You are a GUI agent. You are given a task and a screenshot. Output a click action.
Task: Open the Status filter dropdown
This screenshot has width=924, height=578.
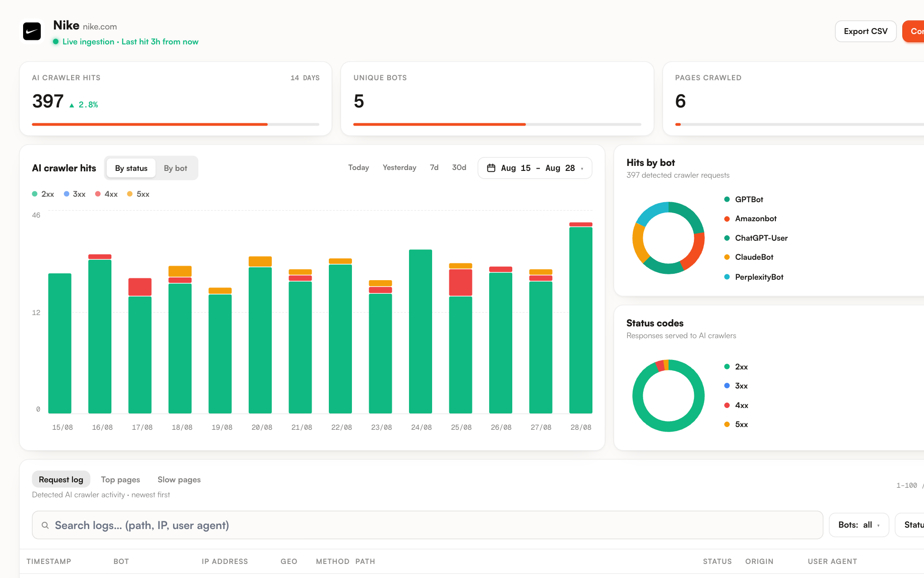[910, 525]
